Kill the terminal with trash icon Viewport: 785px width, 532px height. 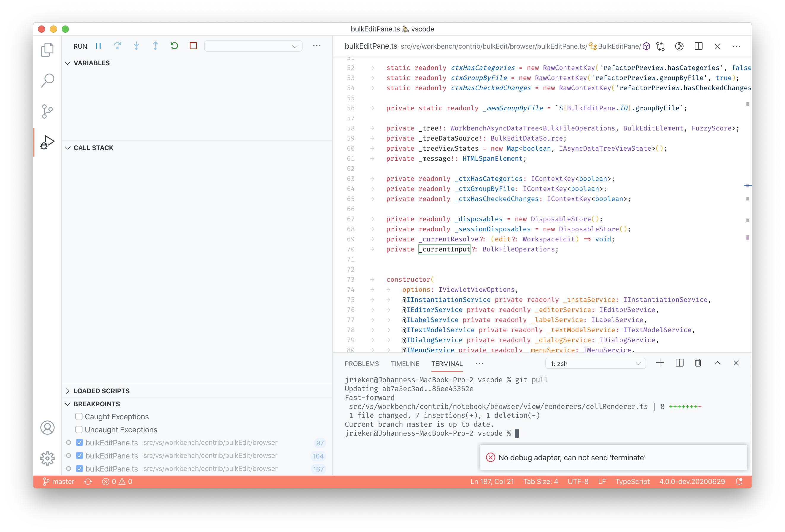698,363
